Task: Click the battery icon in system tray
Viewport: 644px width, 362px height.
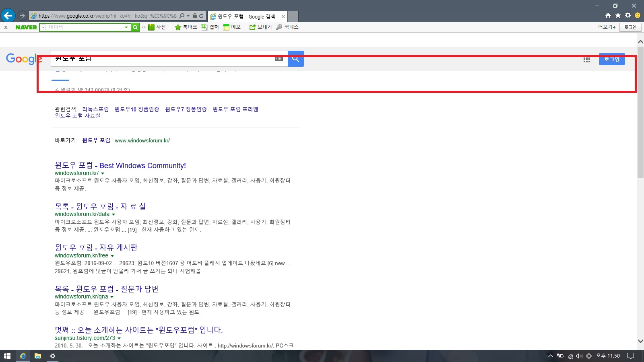Action: click(560, 356)
